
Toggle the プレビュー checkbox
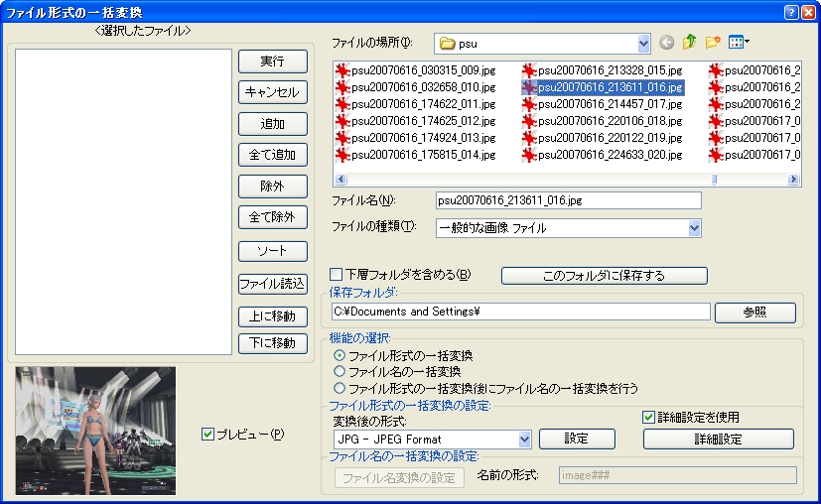tap(206, 434)
